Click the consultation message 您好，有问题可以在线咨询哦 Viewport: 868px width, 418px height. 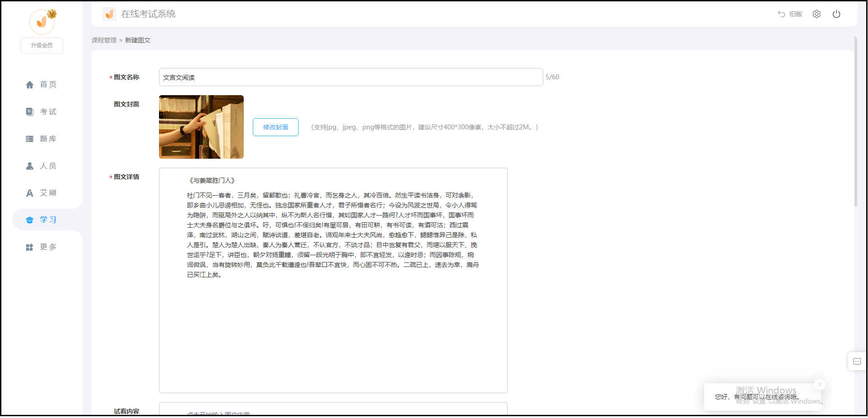pos(758,397)
